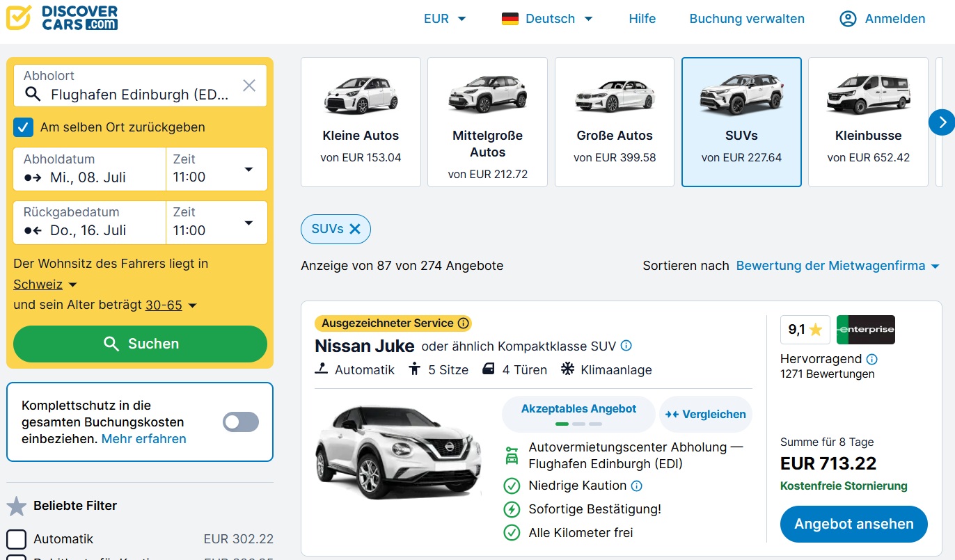Click next arrow for more car categories
This screenshot has width=955, height=560.
tap(942, 122)
